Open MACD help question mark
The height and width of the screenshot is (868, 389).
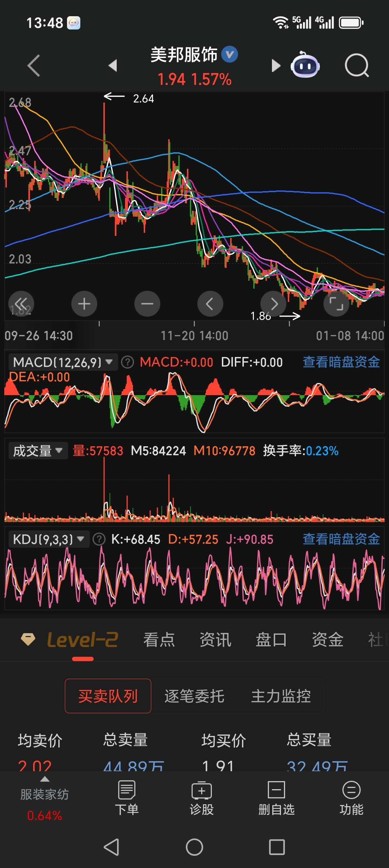(128, 362)
